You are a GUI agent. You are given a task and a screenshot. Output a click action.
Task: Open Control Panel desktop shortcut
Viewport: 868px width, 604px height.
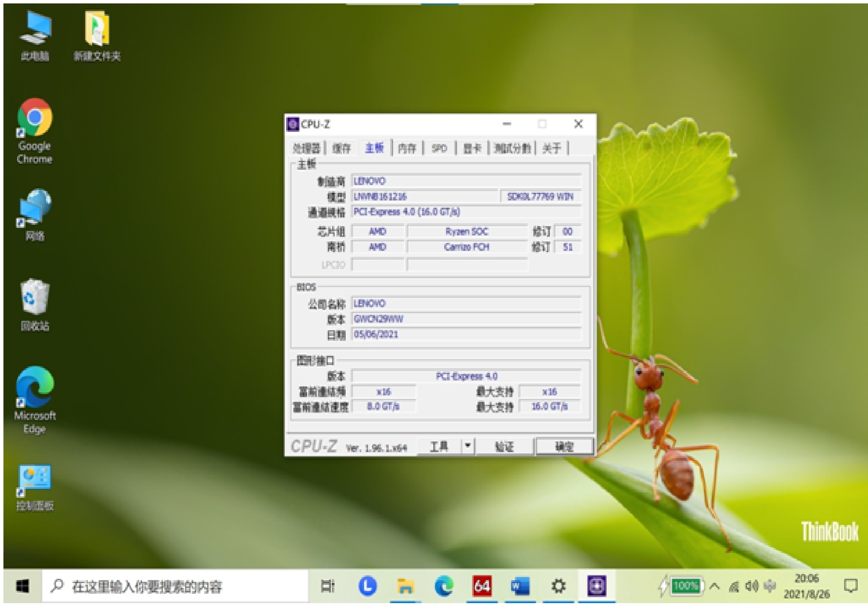(x=35, y=488)
